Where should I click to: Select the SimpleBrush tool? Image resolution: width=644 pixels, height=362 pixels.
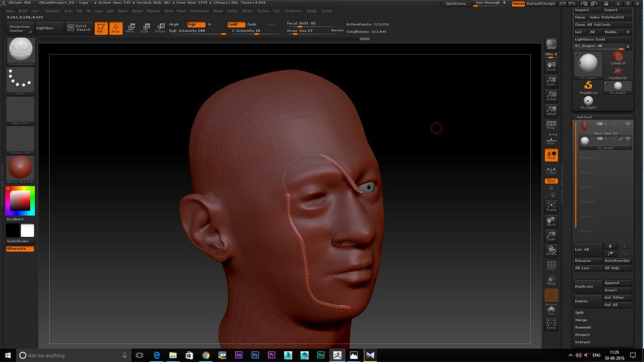coord(587,85)
